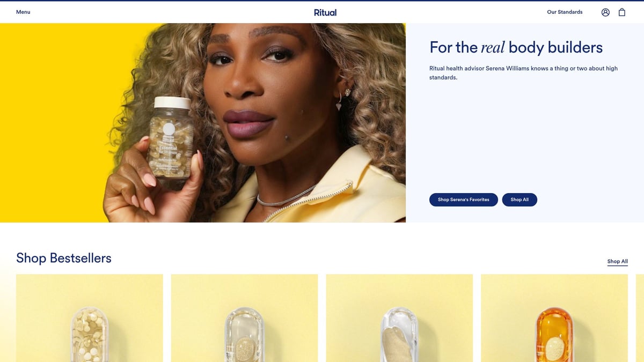Click the Serena Williams hero image
The height and width of the screenshot is (362, 644).
click(203, 123)
